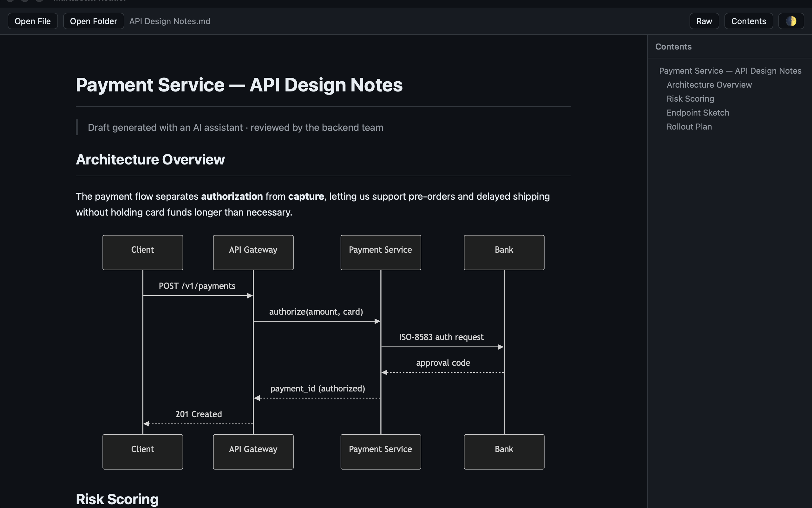Viewport: 812px width, 508px height.
Task: Toggle the dark/light theme moon icon
Action: (x=791, y=21)
